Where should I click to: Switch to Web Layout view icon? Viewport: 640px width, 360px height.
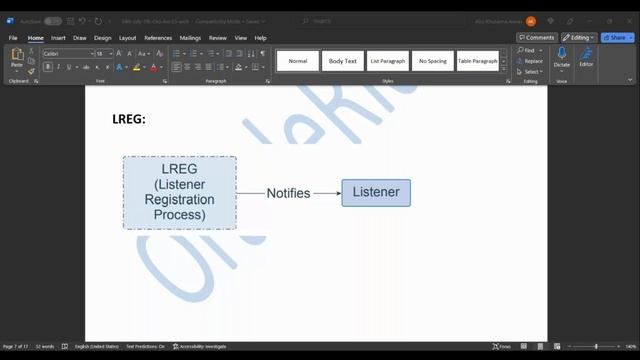[557, 347]
